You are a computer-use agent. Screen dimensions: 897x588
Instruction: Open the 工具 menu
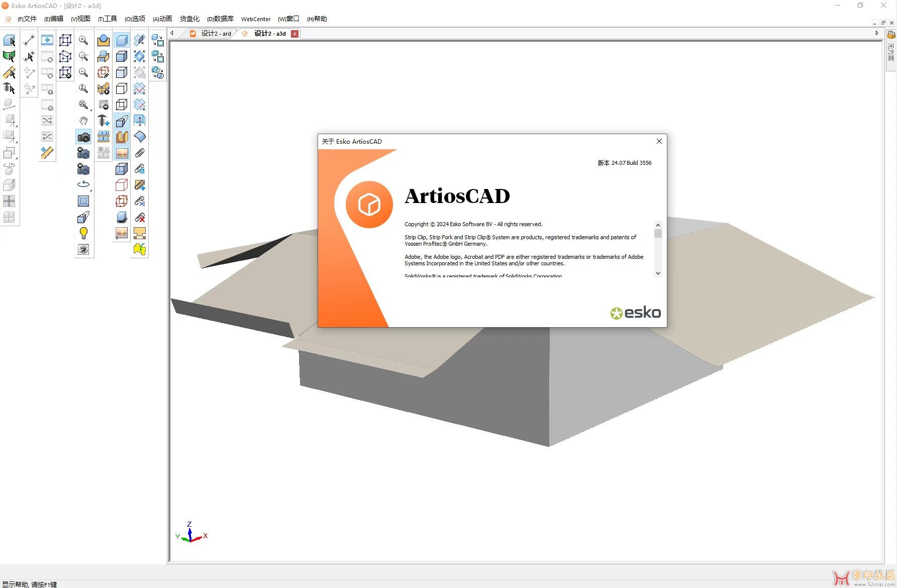tap(108, 19)
